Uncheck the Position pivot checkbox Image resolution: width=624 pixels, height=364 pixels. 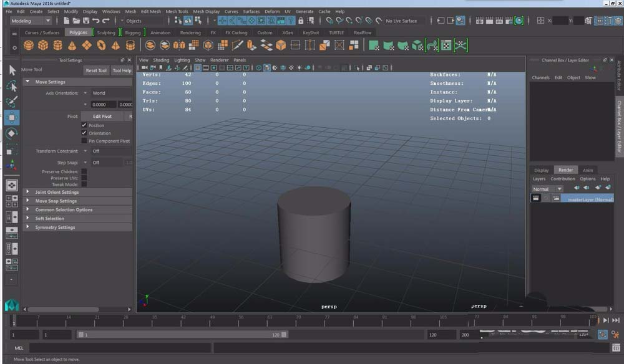[x=84, y=125]
